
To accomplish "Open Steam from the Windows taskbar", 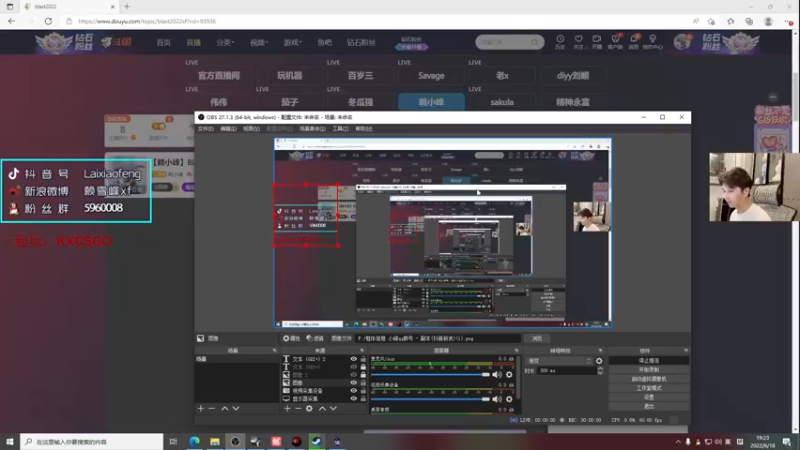I will (x=316, y=441).
